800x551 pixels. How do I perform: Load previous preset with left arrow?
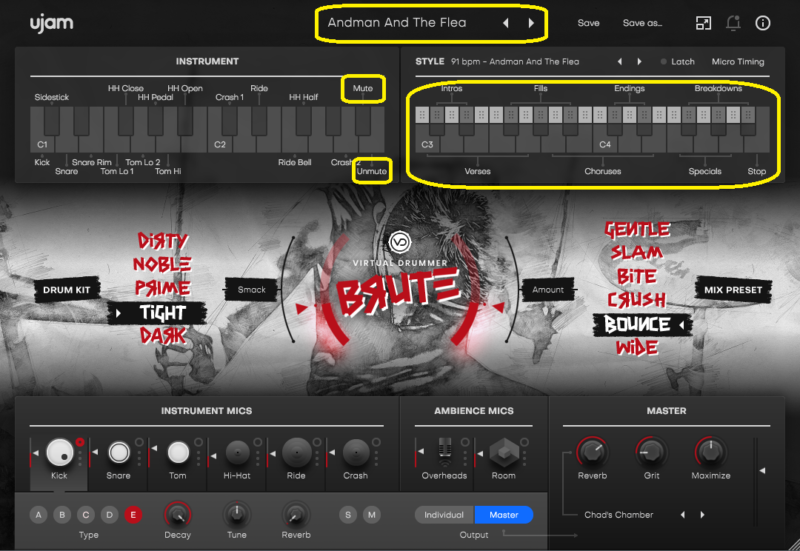coord(506,23)
